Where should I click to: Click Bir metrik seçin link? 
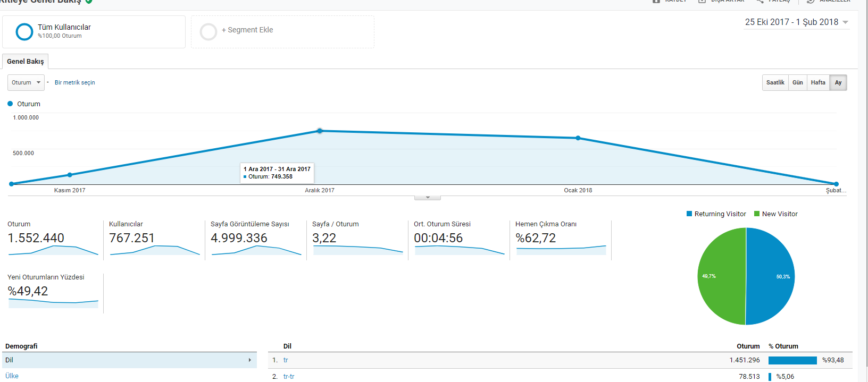coord(75,82)
